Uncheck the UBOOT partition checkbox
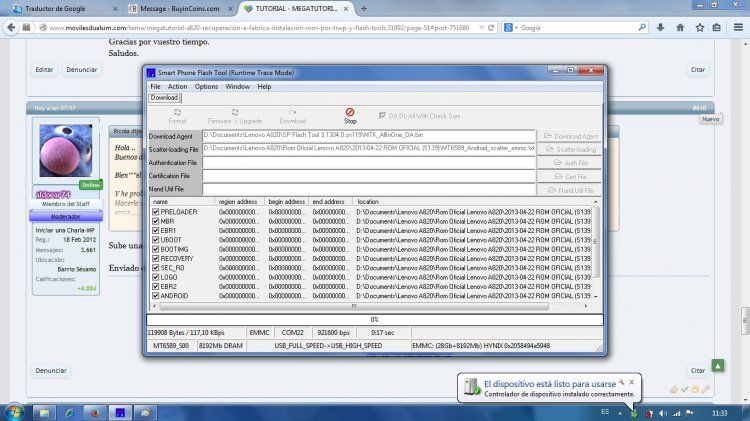Image resolution: width=750 pixels, height=421 pixels. coord(155,240)
